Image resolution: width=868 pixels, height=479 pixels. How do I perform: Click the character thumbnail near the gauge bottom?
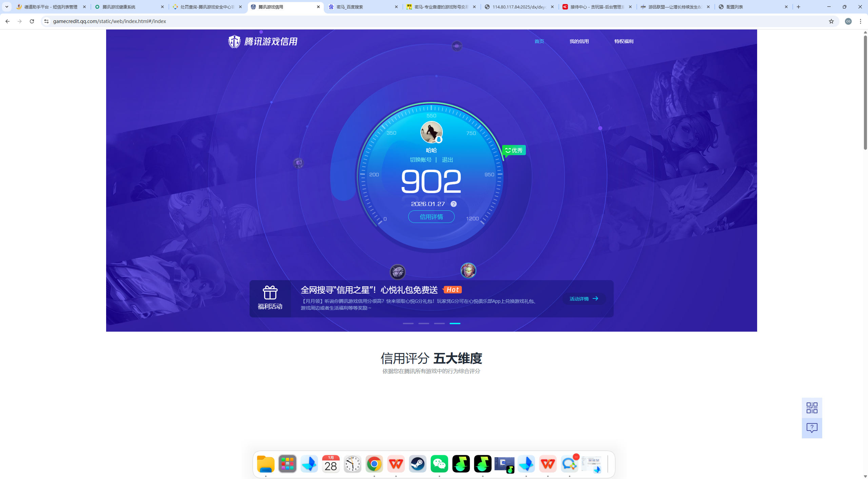(468, 270)
